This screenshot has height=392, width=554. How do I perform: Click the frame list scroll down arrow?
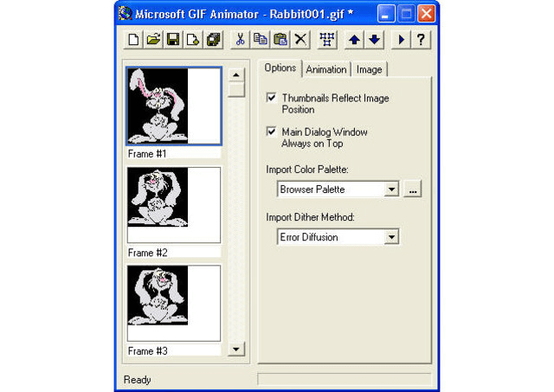(x=236, y=350)
